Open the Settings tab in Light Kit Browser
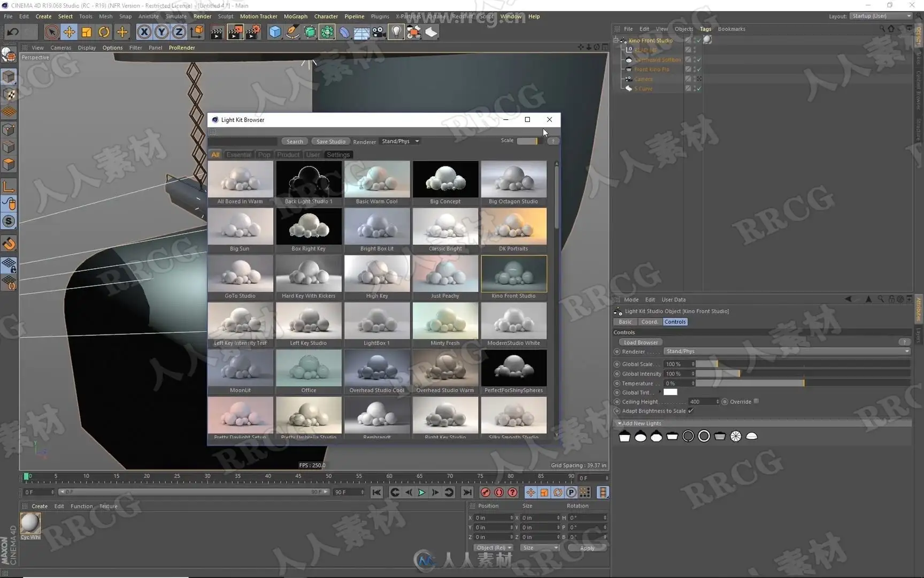 [x=338, y=155]
